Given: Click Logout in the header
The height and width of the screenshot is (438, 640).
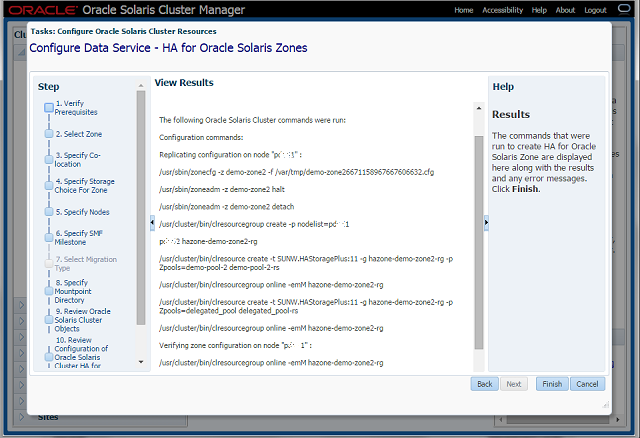Looking at the screenshot, I should point(595,10).
